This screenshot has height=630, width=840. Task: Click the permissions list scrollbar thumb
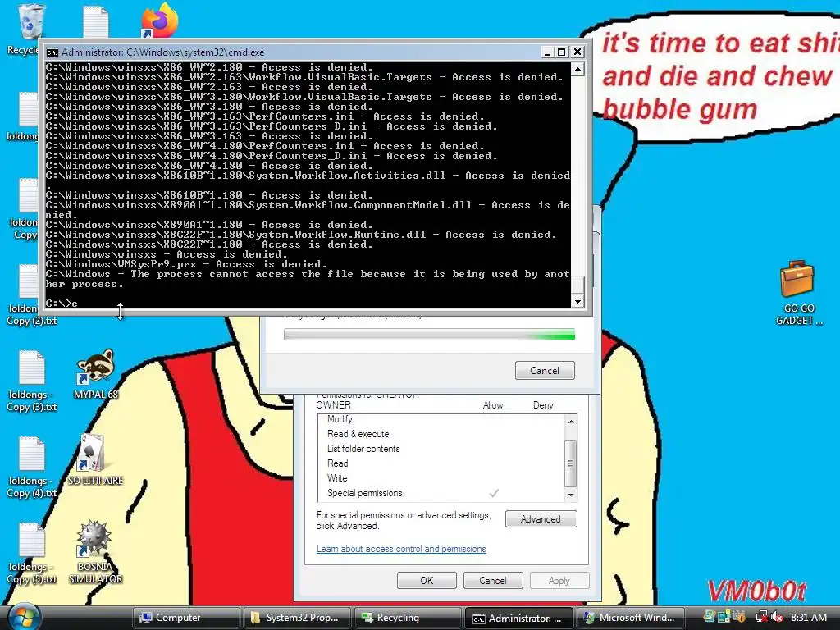tap(571, 463)
